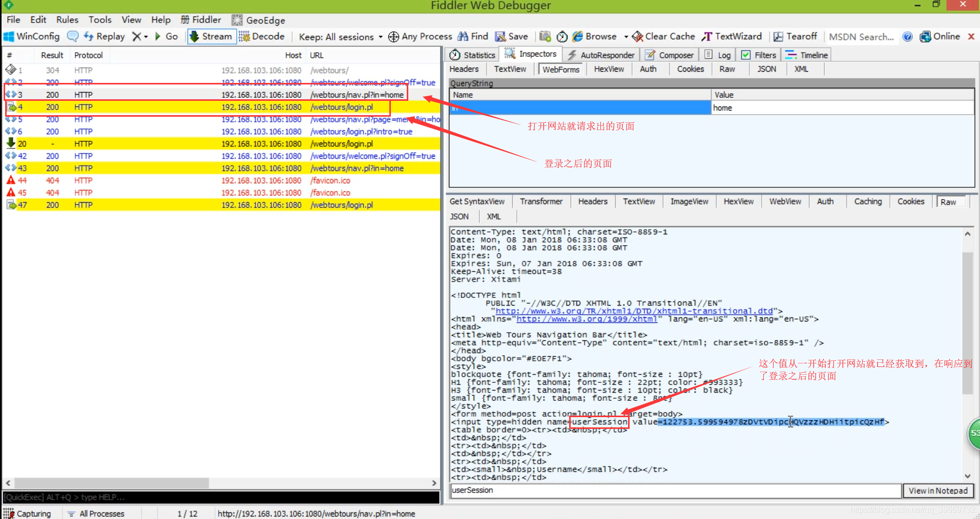
Task: Select the response WebView tab
Action: 785,202
